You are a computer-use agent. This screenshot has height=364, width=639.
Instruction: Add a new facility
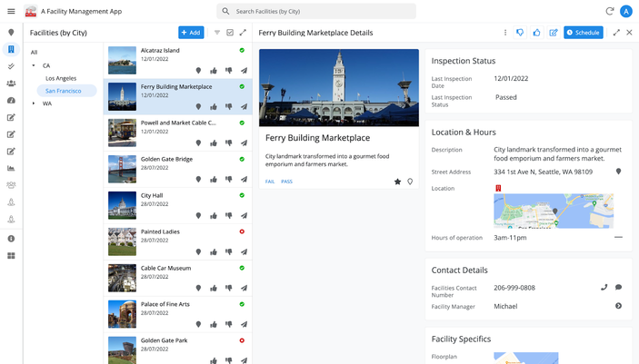[x=191, y=33]
